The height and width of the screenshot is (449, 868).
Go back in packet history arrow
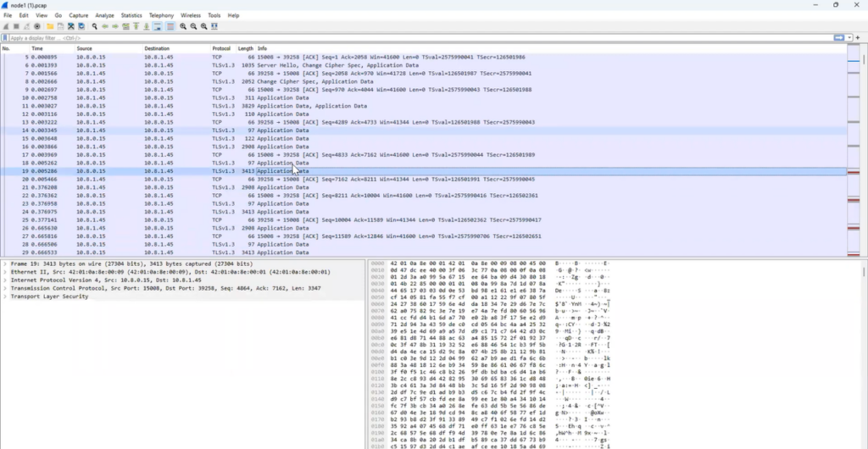click(x=104, y=26)
